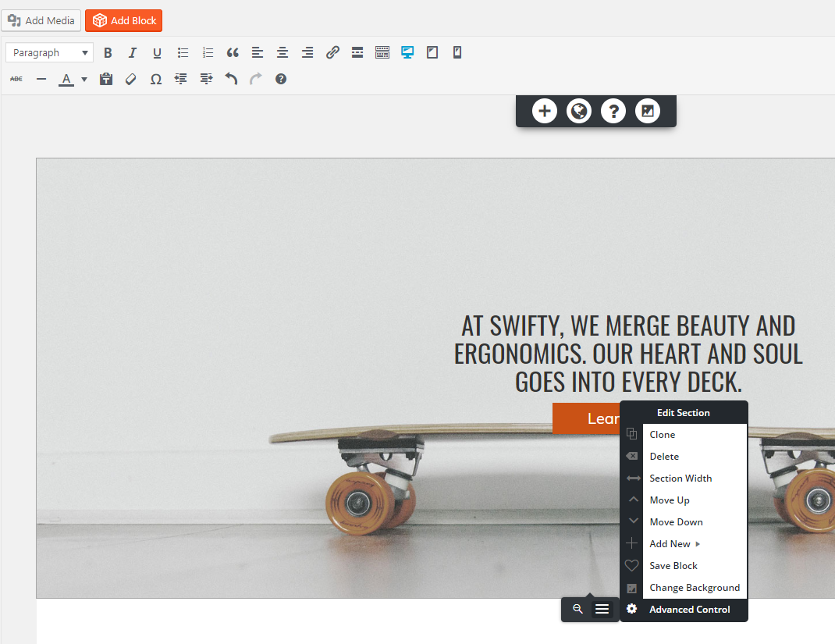The width and height of the screenshot is (835, 644).
Task: Decrease the indent
Action: point(180,79)
